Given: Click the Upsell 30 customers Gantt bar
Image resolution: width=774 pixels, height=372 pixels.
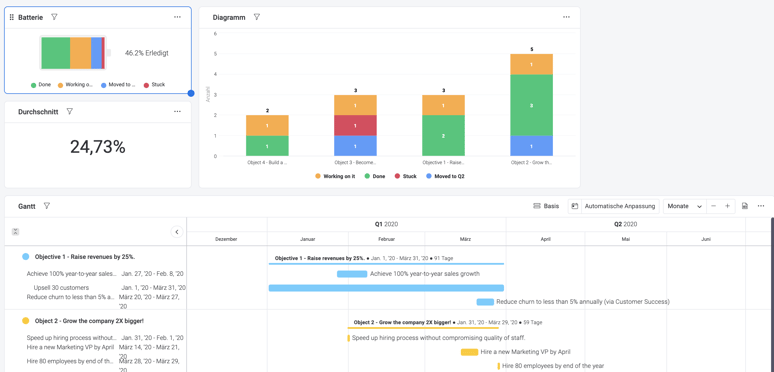Looking at the screenshot, I should click(x=386, y=288).
